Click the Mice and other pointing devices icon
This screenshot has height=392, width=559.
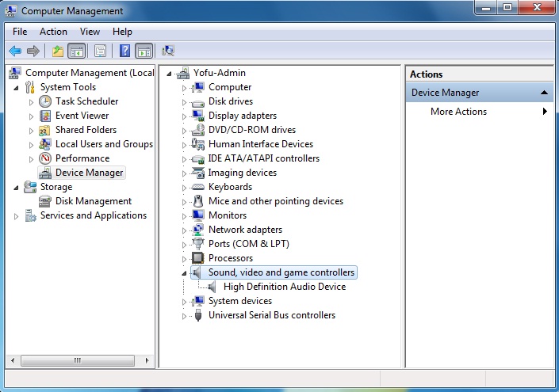click(198, 201)
